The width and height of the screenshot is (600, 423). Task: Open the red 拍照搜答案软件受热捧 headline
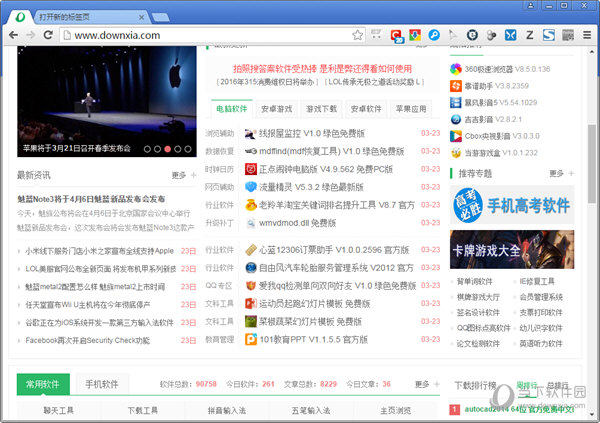pyautogui.click(x=323, y=69)
